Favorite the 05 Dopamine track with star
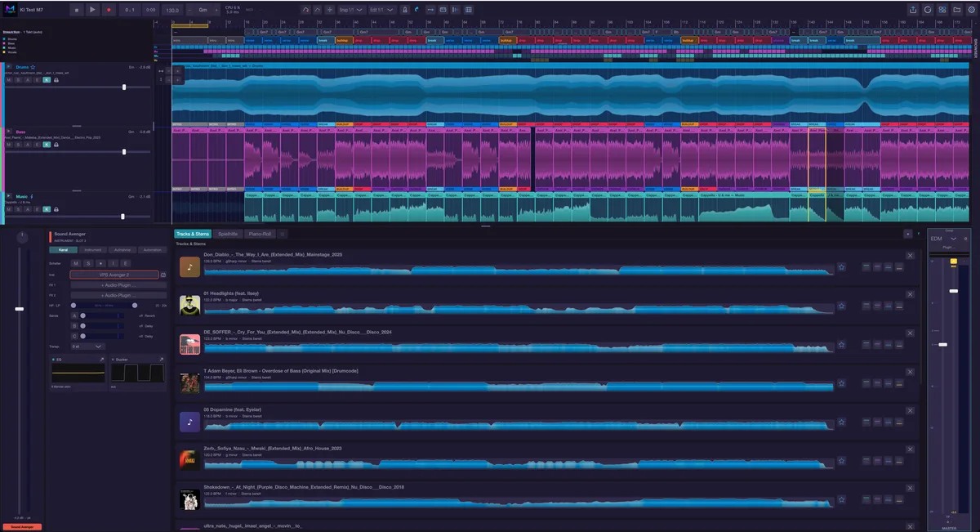This screenshot has width=980, height=532. 841,422
